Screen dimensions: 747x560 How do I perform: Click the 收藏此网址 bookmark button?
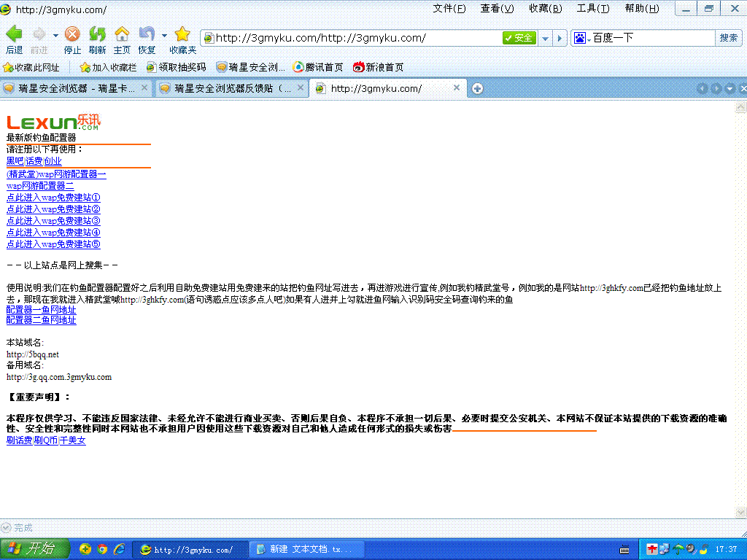31,68
